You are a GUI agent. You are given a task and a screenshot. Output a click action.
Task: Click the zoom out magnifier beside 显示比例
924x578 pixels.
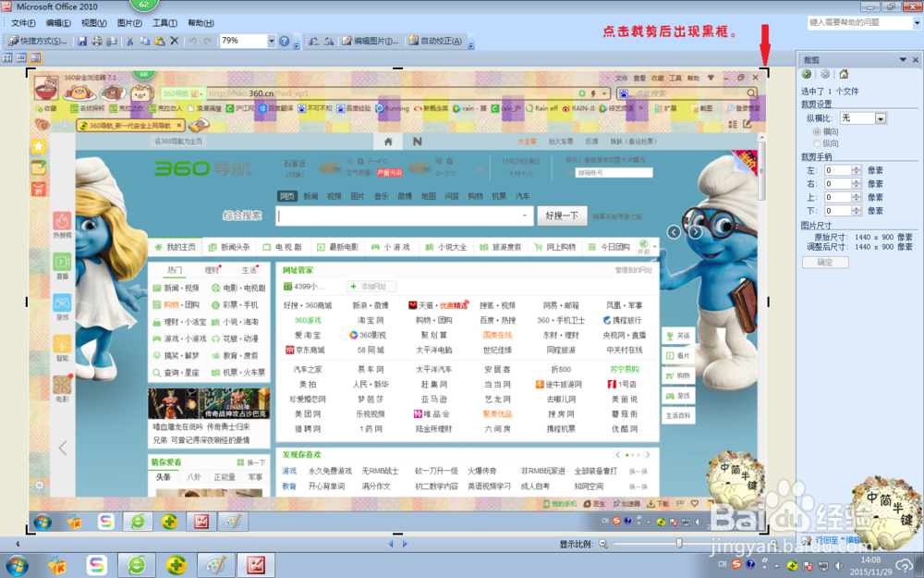[x=603, y=544]
